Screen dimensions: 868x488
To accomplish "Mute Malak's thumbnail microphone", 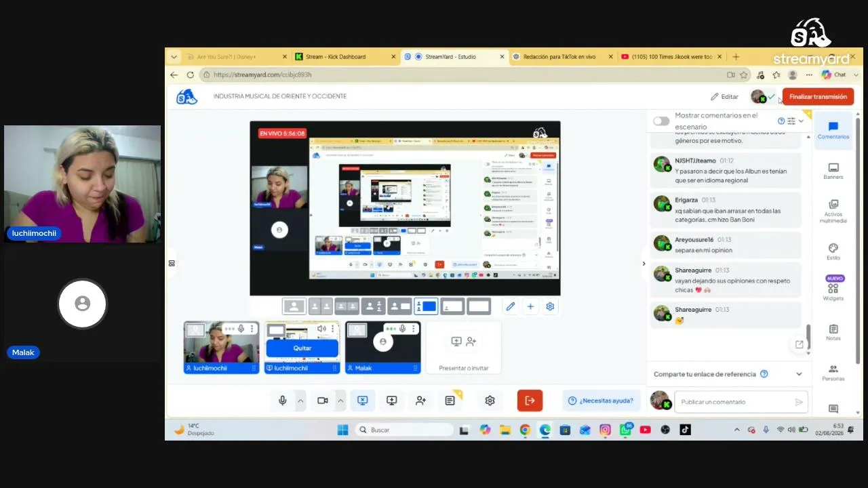I will coord(402,329).
